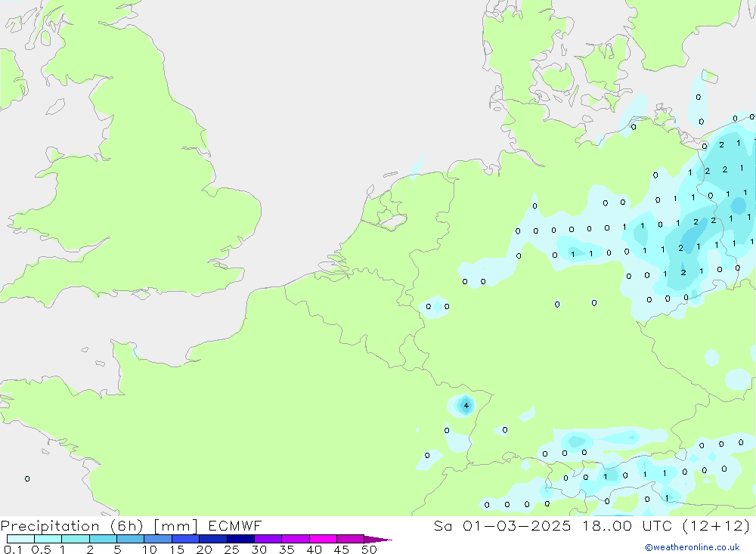This screenshot has width=756, height=554.
Task: Click the '18:00' time label
Action: [x=607, y=526]
